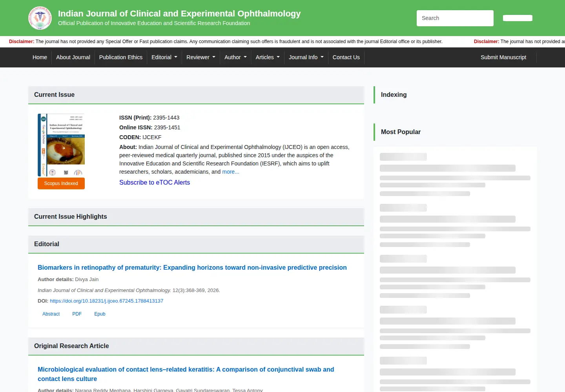Follow the 'more...' link in About text
The height and width of the screenshot is (392, 565).
point(231,172)
